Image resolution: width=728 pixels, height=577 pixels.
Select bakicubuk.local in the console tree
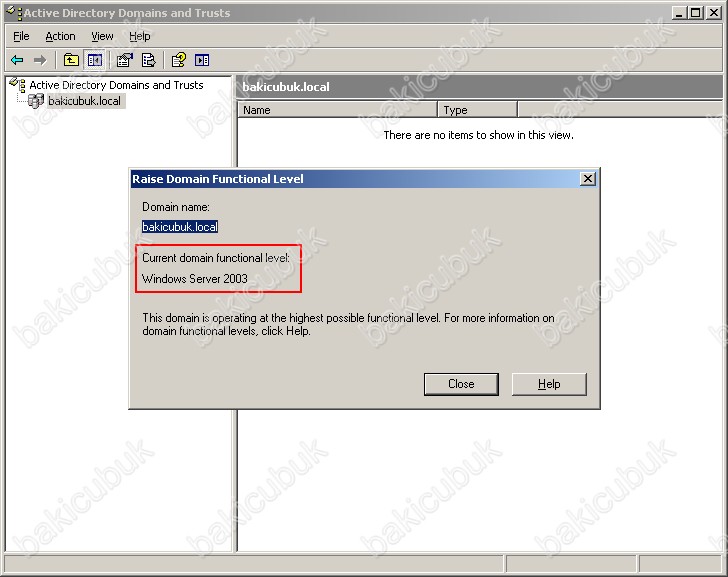84,101
